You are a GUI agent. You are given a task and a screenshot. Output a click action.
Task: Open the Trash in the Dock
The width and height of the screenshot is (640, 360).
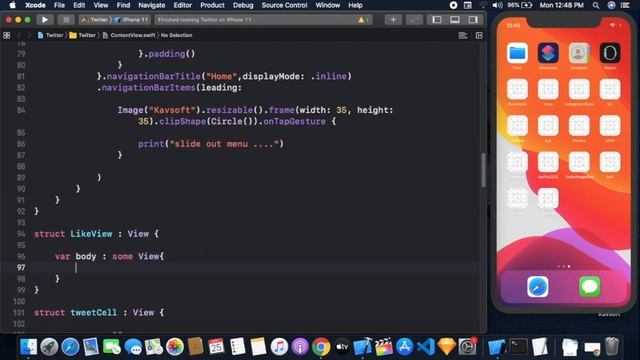(611, 346)
